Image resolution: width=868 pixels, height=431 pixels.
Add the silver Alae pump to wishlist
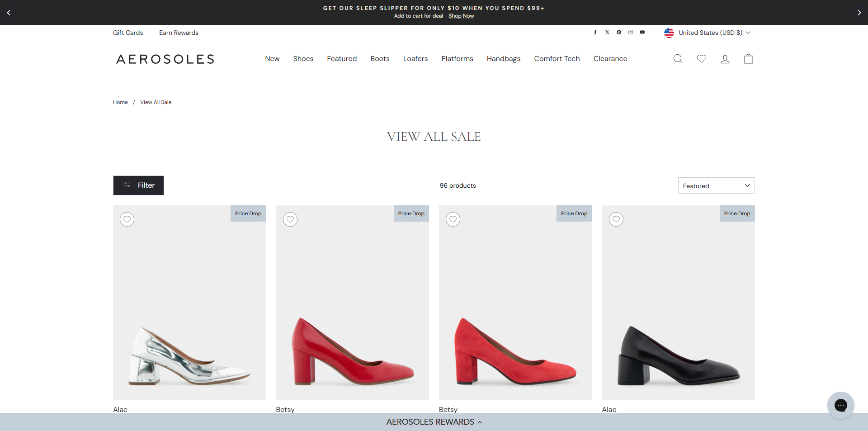127,219
